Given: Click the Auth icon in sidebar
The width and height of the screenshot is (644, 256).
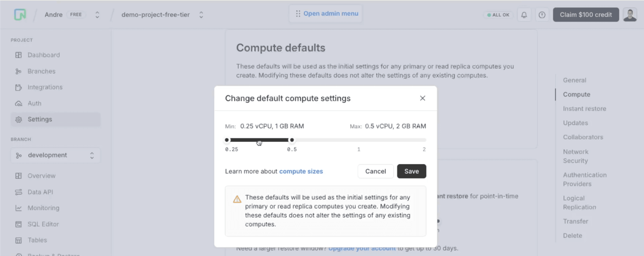Looking at the screenshot, I should pyautogui.click(x=18, y=103).
